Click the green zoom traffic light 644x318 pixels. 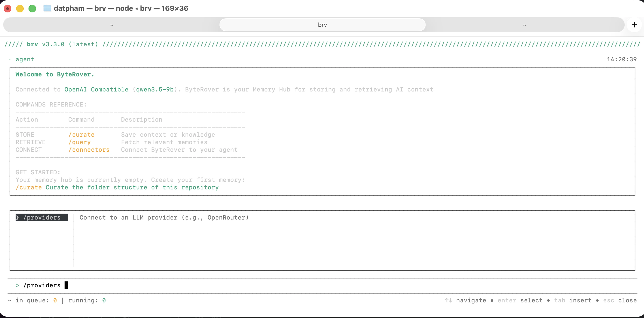[x=32, y=9]
